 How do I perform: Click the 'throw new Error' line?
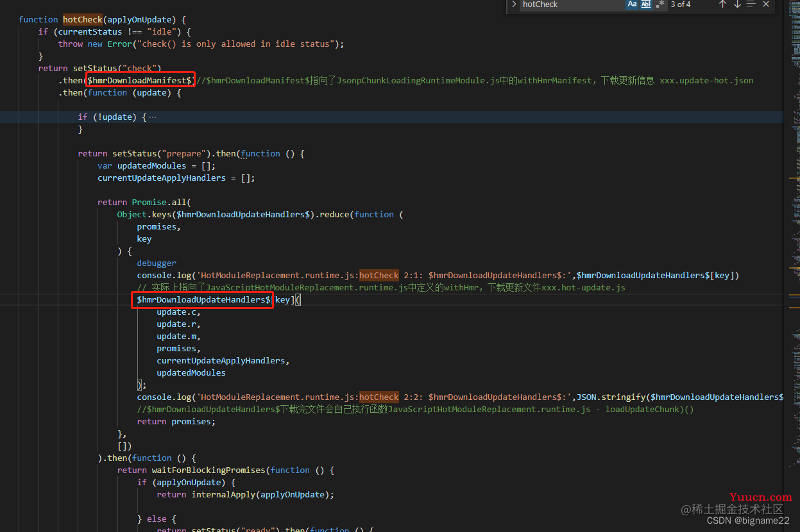pos(201,44)
